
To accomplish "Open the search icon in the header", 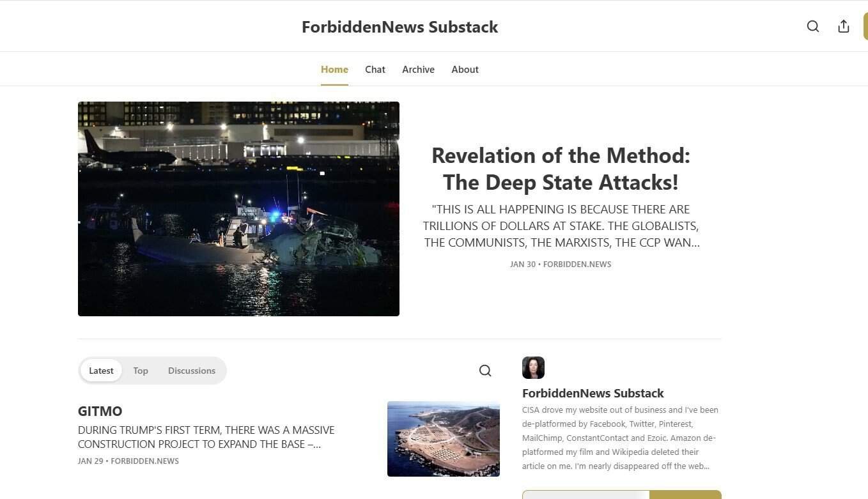I will (x=812, y=26).
